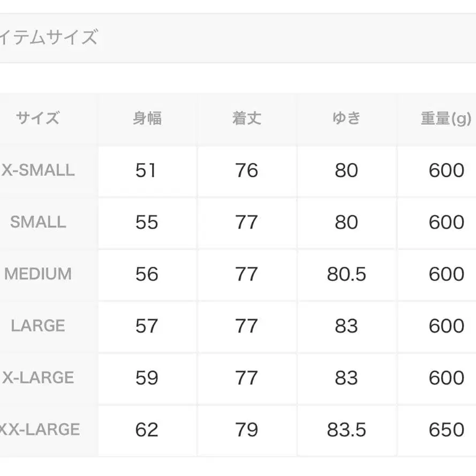The image size is (476, 476).
Task: Click the 重量(g) column header
Action: pos(445,118)
